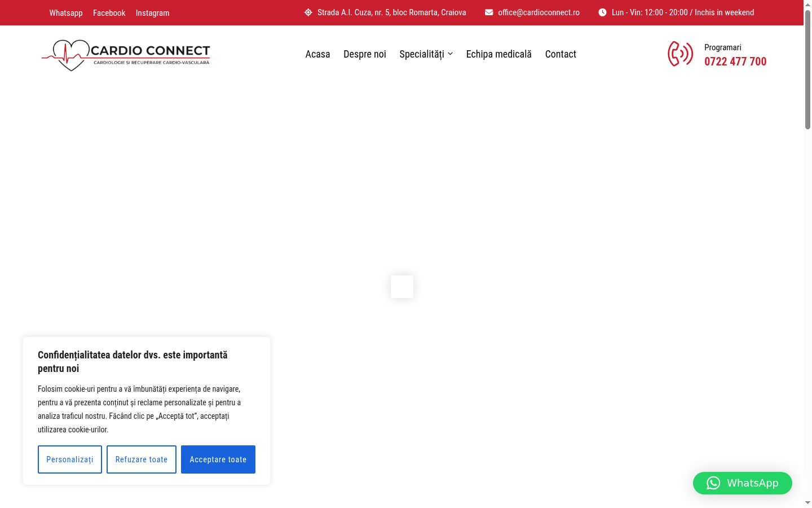Screen dimensions: 812x508
Task: Click the office@cardioconnect.ro email link
Action: coord(539,12)
